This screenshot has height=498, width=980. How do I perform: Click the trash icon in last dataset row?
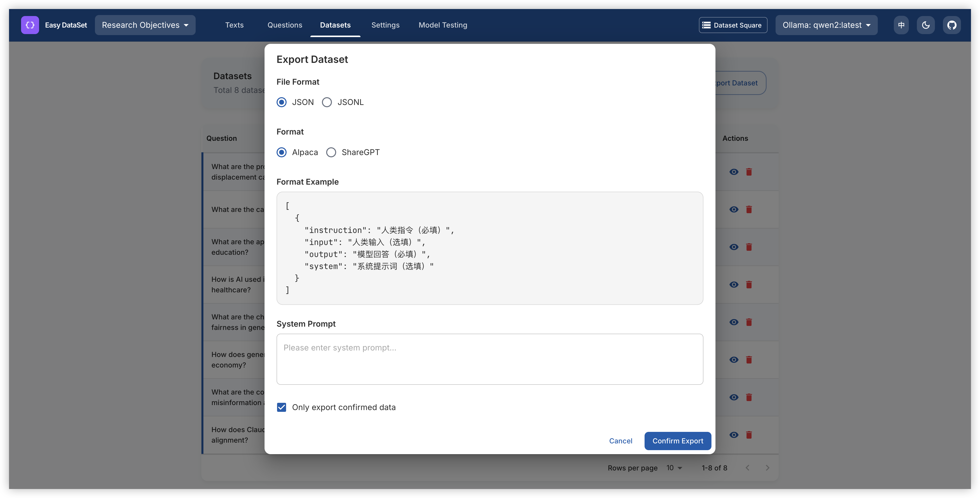(749, 435)
